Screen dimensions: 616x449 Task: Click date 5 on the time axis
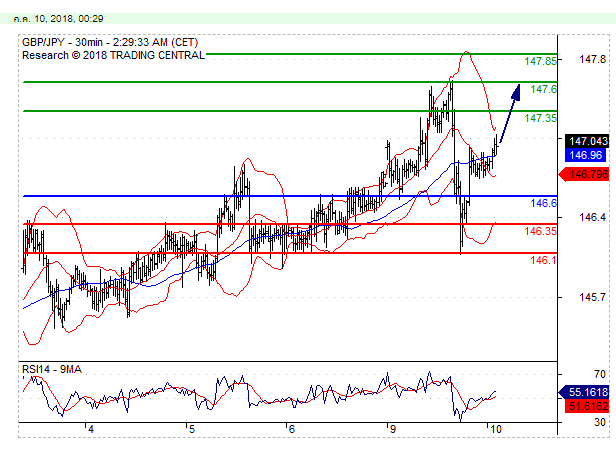192,429
